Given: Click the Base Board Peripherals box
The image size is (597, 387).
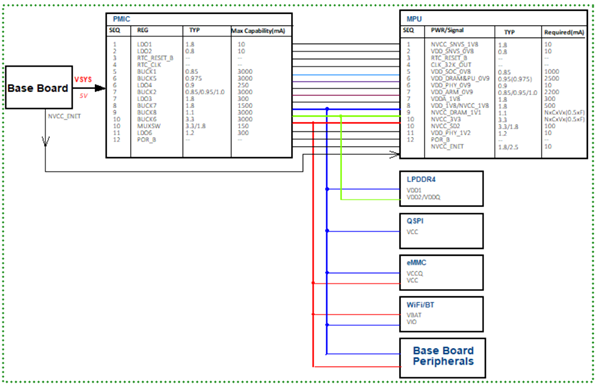Looking at the screenshot, I should click(x=442, y=358).
